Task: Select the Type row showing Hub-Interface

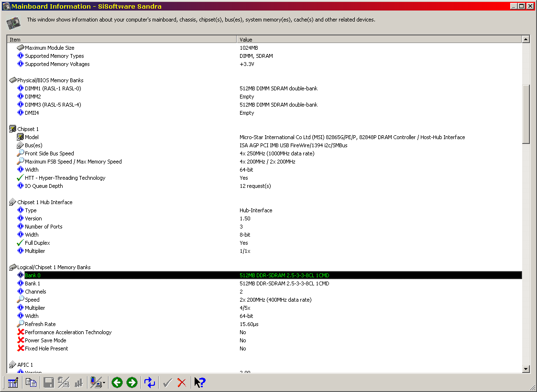Action: (265, 210)
